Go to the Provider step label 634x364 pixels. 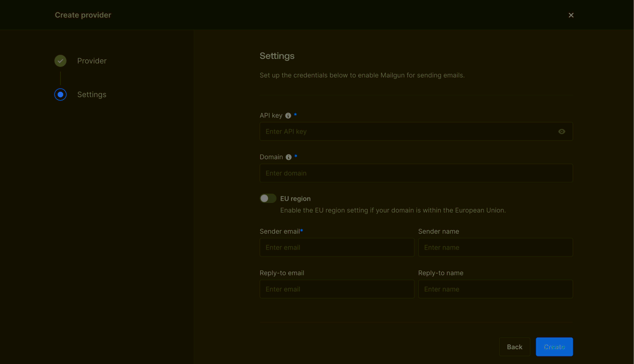click(x=92, y=61)
